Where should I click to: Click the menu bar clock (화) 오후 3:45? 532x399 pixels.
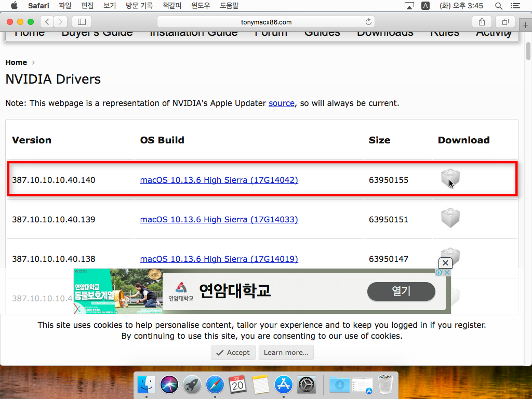(x=461, y=6)
